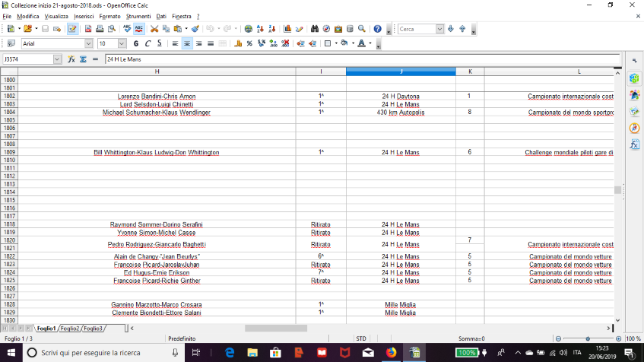The image size is (644, 362).
Task: Insert hyperlink globe icon
Action: 248,29
